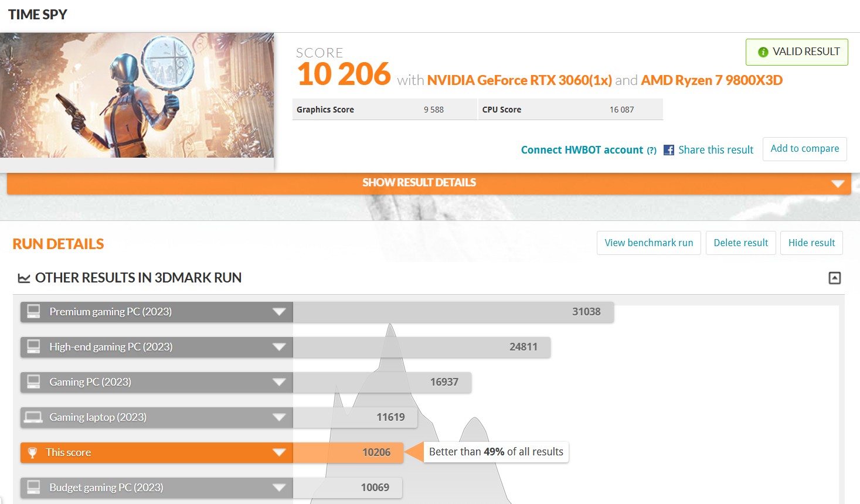Expand the Premium gaming PC (2023) dropdown arrow
This screenshot has height=504, width=860.
tap(279, 312)
